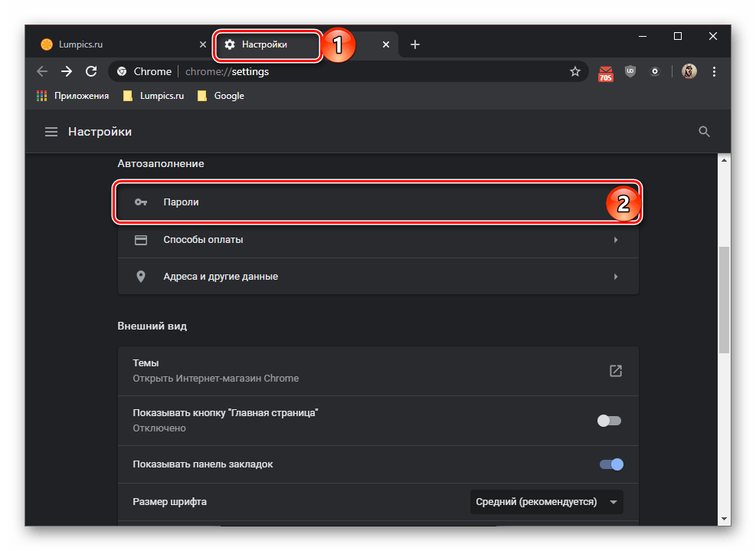Open Приложения apps grid shortcut

click(x=73, y=96)
